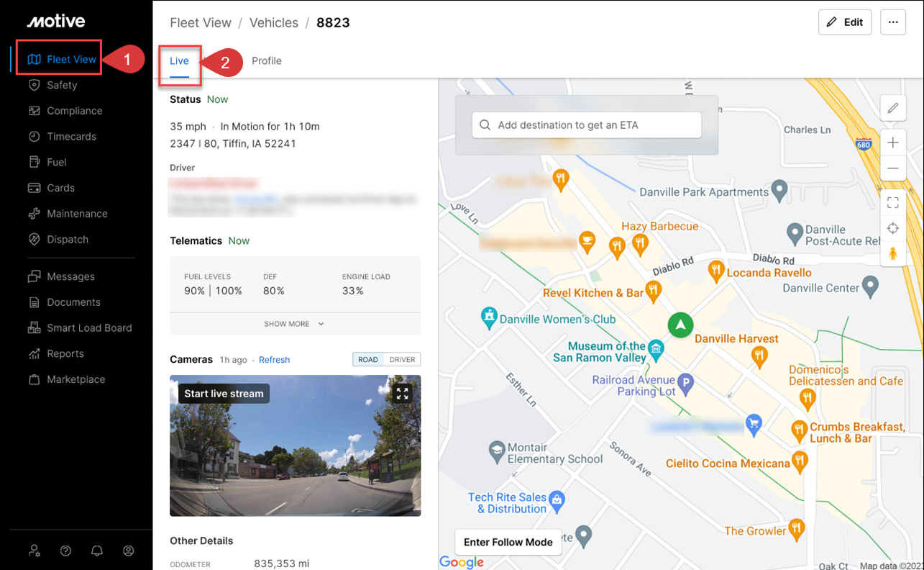Image resolution: width=924 pixels, height=570 pixels.
Task: Click the "35 mph" speed value
Action: pos(188,126)
